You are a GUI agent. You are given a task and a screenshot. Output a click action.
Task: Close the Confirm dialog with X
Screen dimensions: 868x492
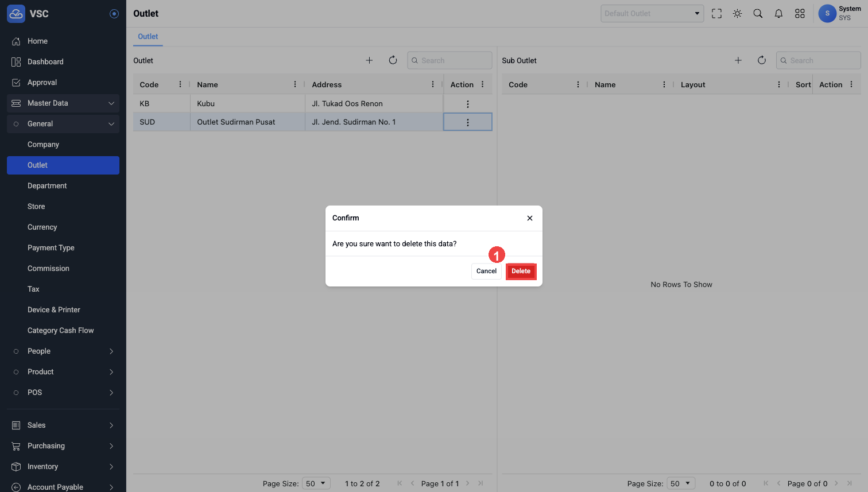click(x=530, y=218)
